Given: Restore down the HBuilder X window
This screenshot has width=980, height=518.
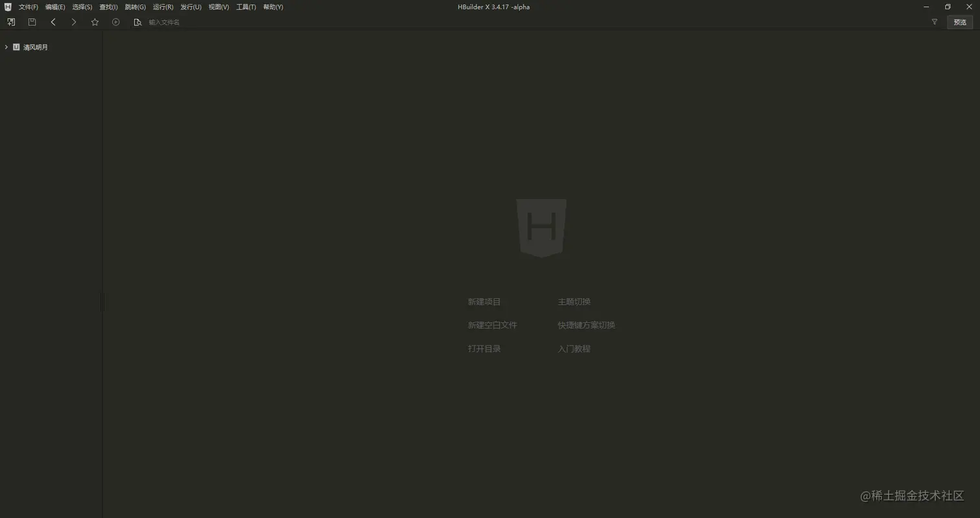Looking at the screenshot, I should 948,7.
